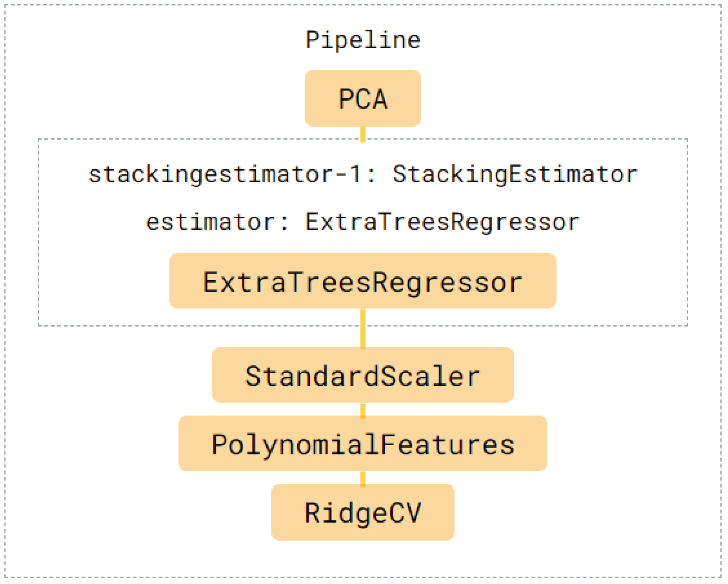
Task: Click connector line below the PCA box
Action: click(x=363, y=133)
